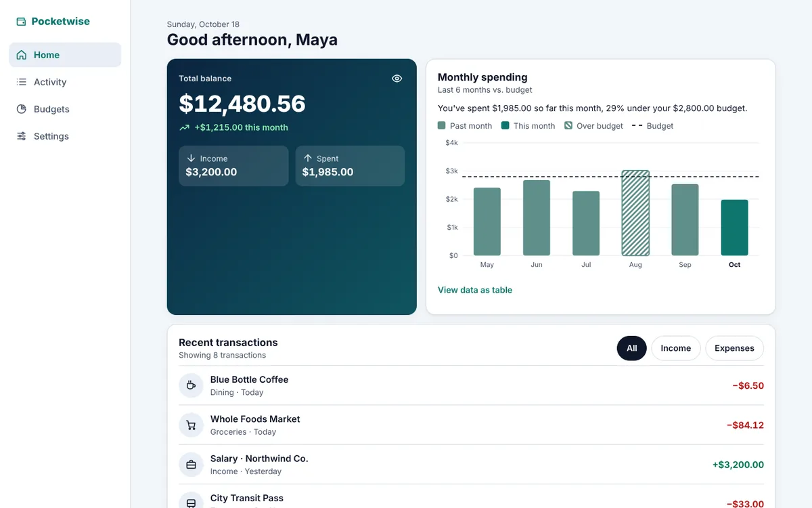Image resolution: width=812 pixels, height=508 pixels.
Task: Click the This month legend swatch
Action: pyautogui.click(x=505, y=126)
